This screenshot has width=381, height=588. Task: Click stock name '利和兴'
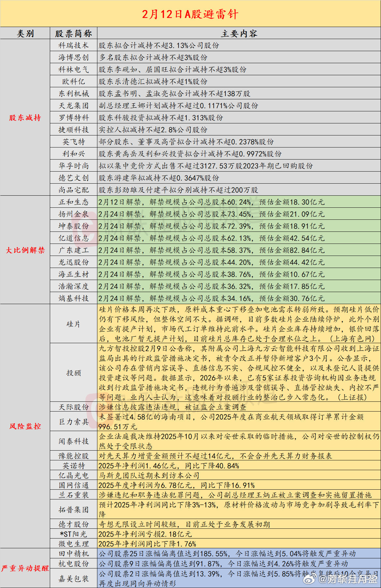pos(74,154)
